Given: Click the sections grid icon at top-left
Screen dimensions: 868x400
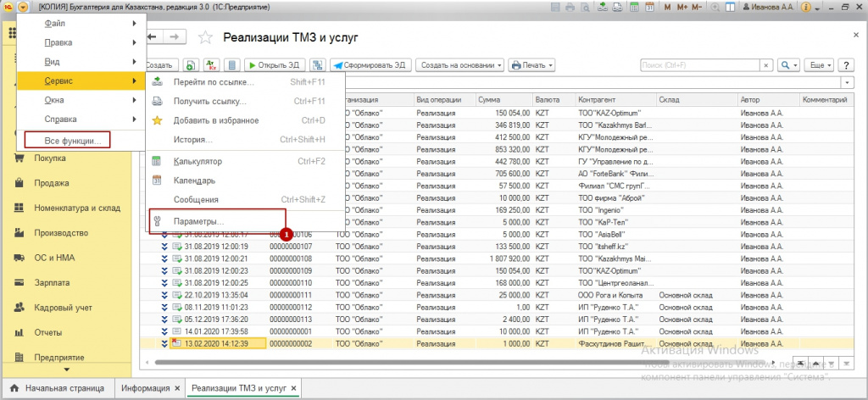Looking at the screenshot, I should pyautogui.click(x=11, y=33).
